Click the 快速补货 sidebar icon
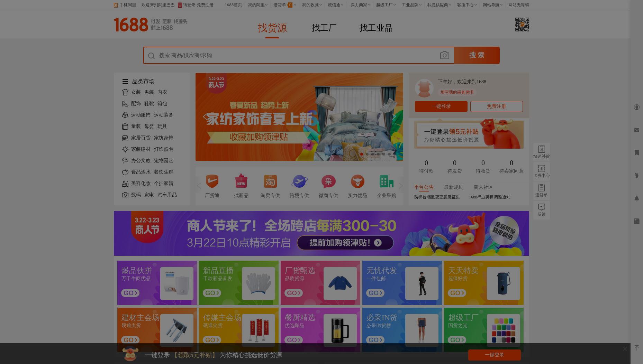 point(542,149)
